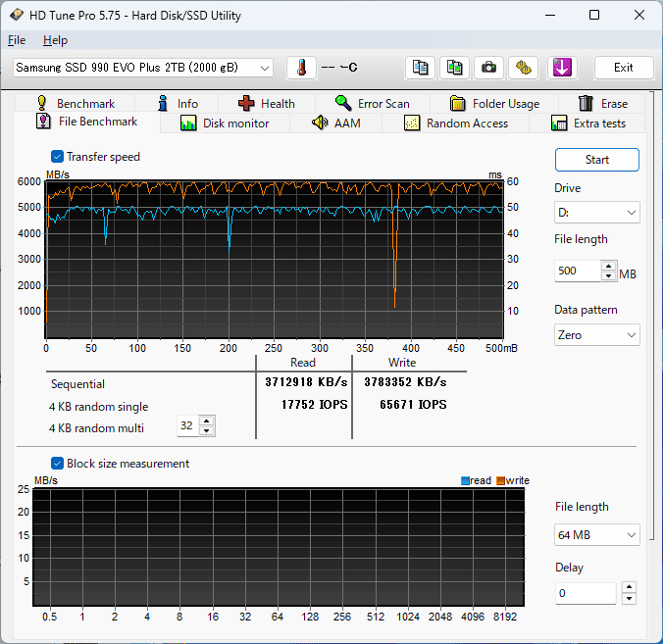Open the Health tab
663x644 pixels.
[x=266, y=103]
